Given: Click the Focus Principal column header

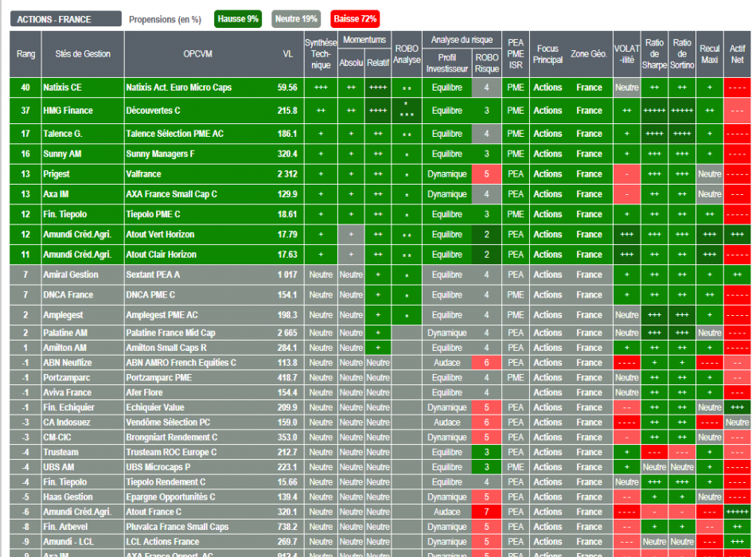Looking at the screenshot, I should tap(548, 54).
